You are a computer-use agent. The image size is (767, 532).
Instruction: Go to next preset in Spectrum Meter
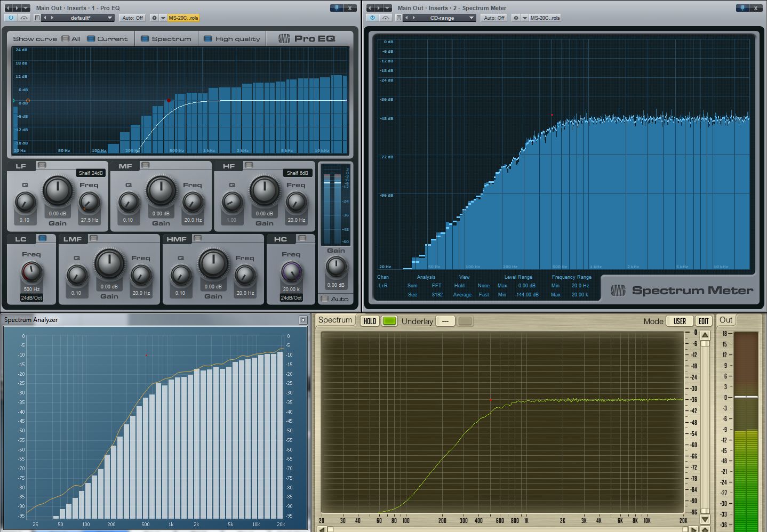click(x=413, y=18)
